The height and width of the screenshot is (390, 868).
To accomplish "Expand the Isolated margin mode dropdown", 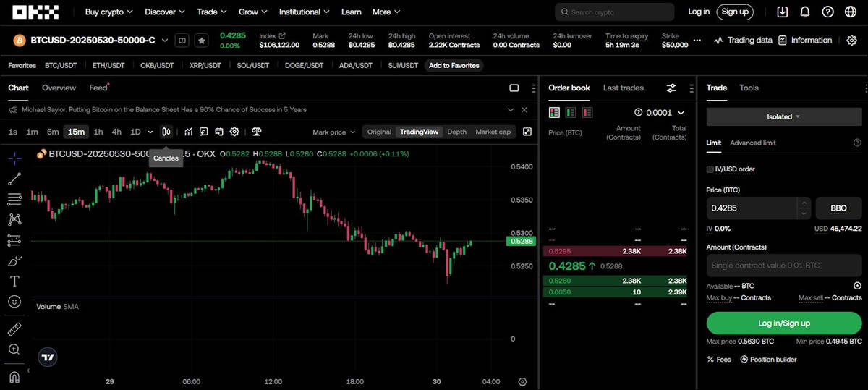I will pyautogui.click(x=784, y=116).
